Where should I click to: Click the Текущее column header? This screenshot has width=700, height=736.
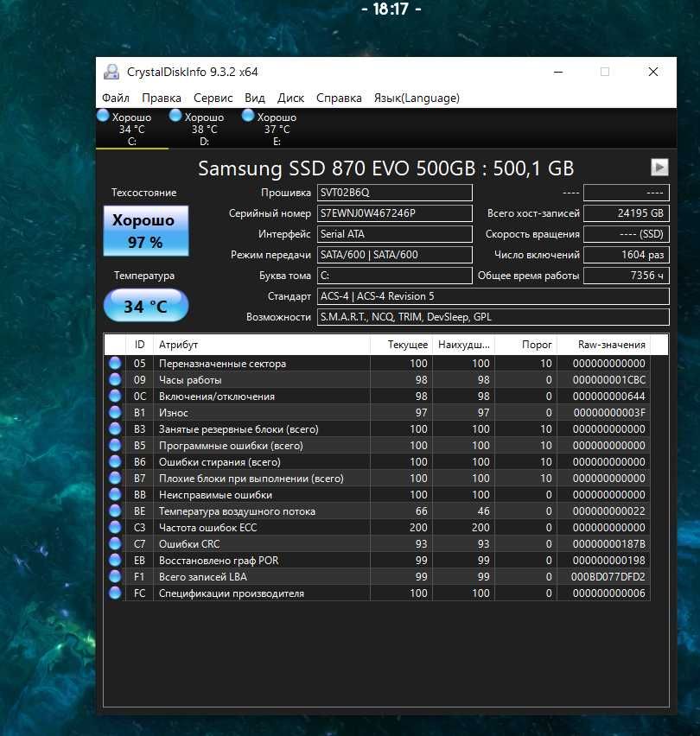pyautogui.click(x=401, y=345)
